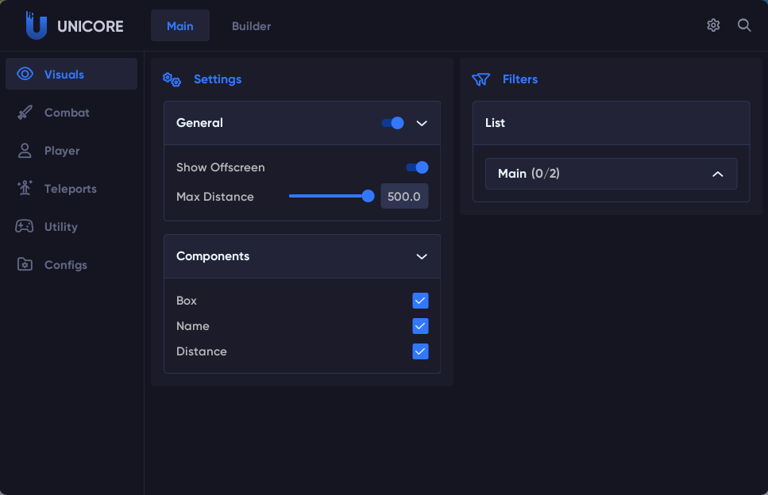Viewport: 768px width, 495px height.
Task: Uncheck the Distance component checkbox
Action: [420, 352]
